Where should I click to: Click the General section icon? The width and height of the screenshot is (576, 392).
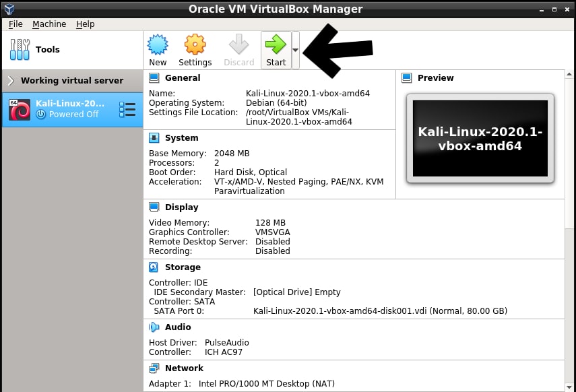tap(152, 77)
